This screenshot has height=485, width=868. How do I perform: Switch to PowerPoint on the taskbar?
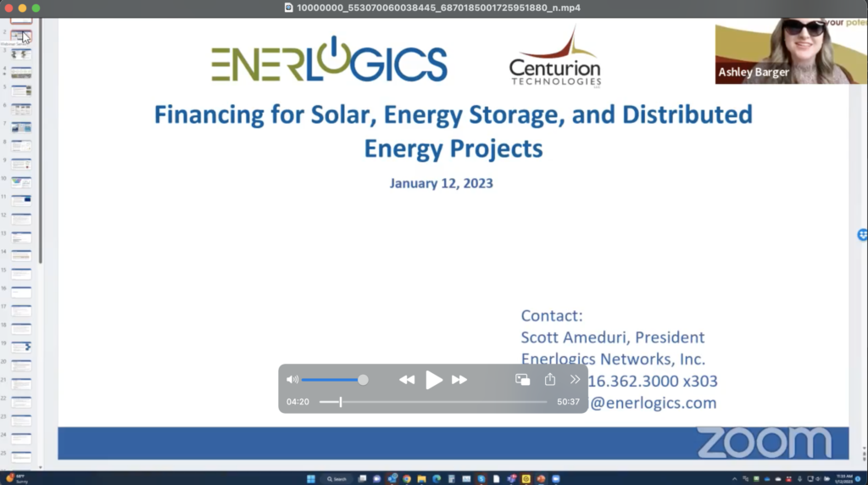[x=541, y=479]
